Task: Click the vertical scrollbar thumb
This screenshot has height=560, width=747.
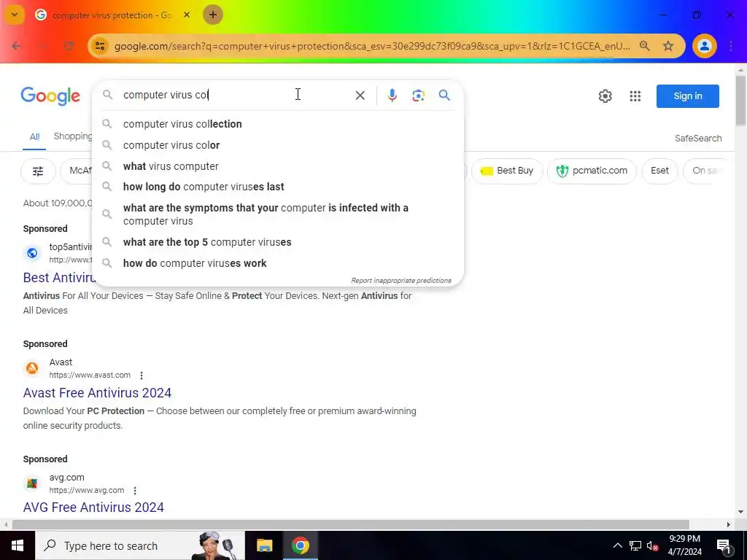Action: point(740,100)
